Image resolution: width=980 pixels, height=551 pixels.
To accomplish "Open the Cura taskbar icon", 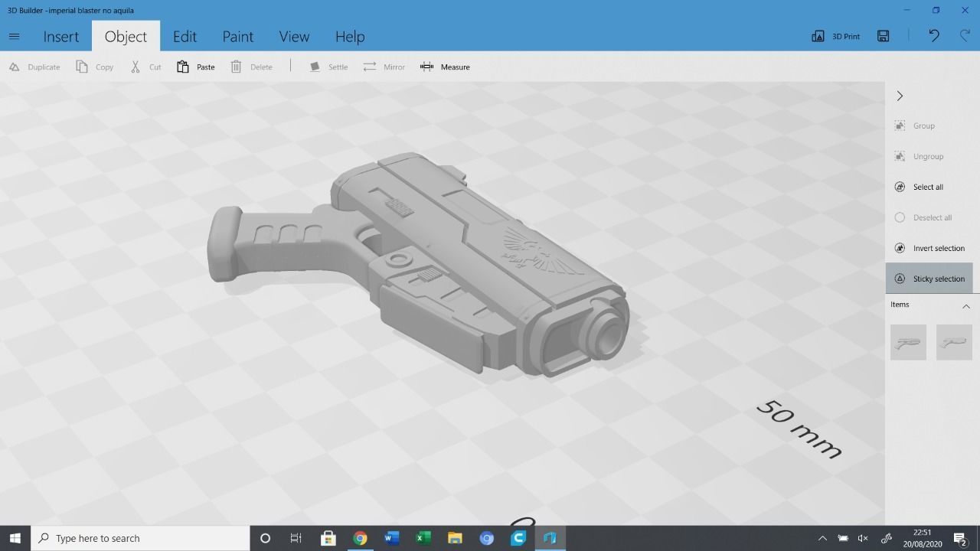I will (x=518, y=538).
